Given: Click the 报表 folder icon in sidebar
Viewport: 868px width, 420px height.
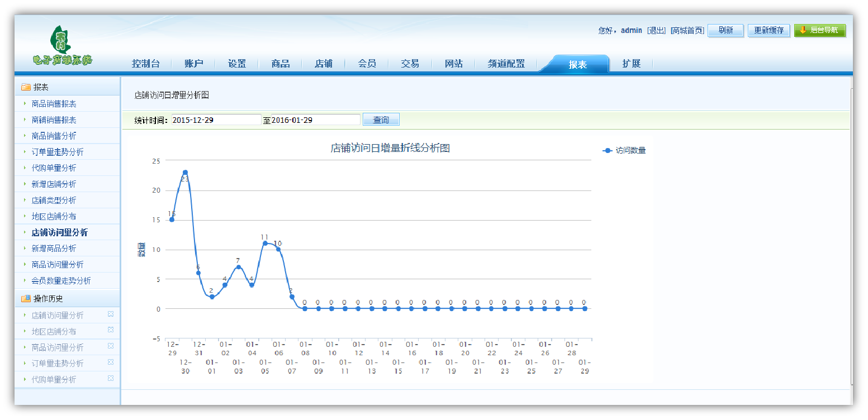Looking at the screenshot, I should tap(26, 87).
